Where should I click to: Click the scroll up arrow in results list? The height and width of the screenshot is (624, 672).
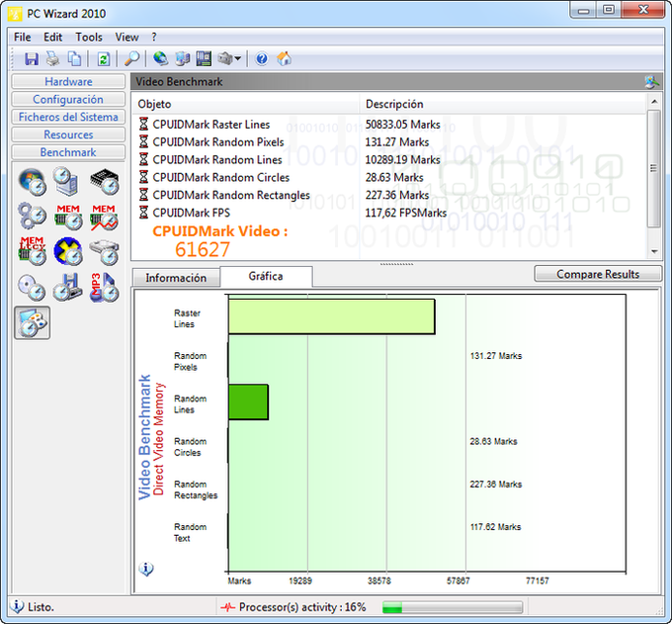[654, 102]
